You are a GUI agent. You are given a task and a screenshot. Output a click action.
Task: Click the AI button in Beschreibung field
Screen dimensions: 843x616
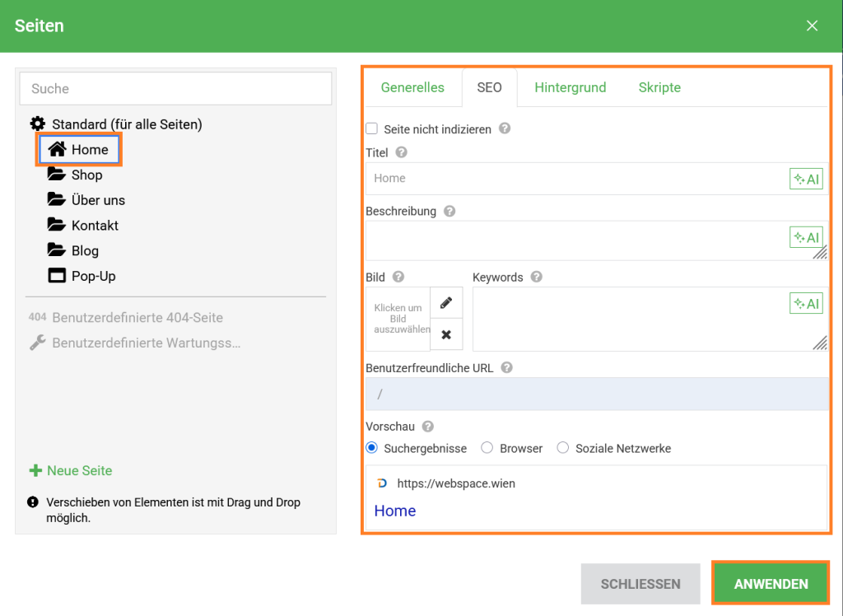click(806, 237)
